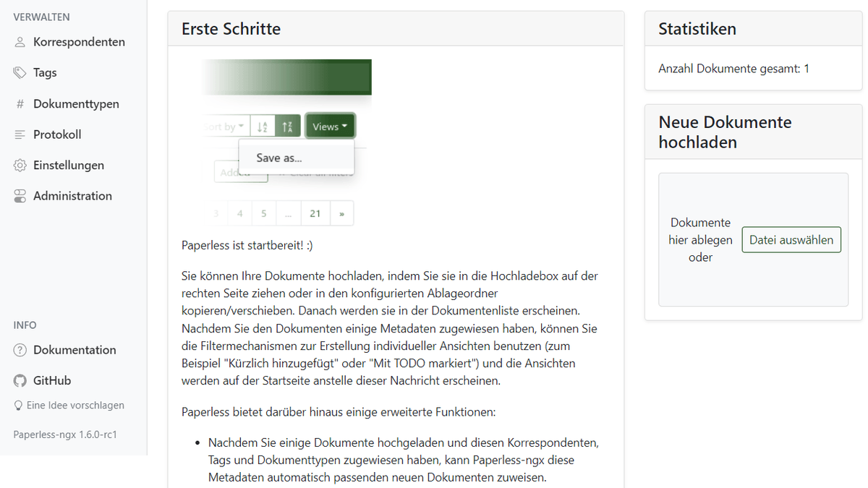868x488 pixels.
Task: Click the 'Erste Schritte' card heading
Action: point(231,29)
